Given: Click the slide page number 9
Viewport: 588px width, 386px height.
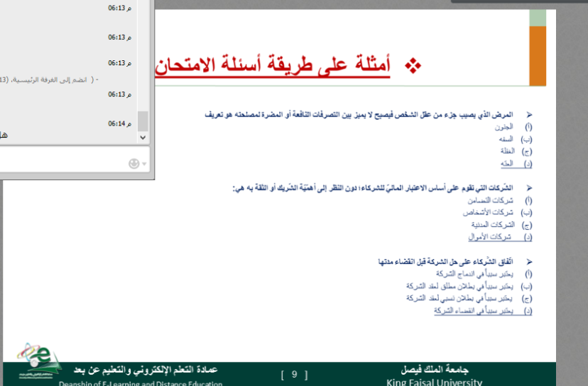Looking at the screenshot, I should tap(295, 375).
